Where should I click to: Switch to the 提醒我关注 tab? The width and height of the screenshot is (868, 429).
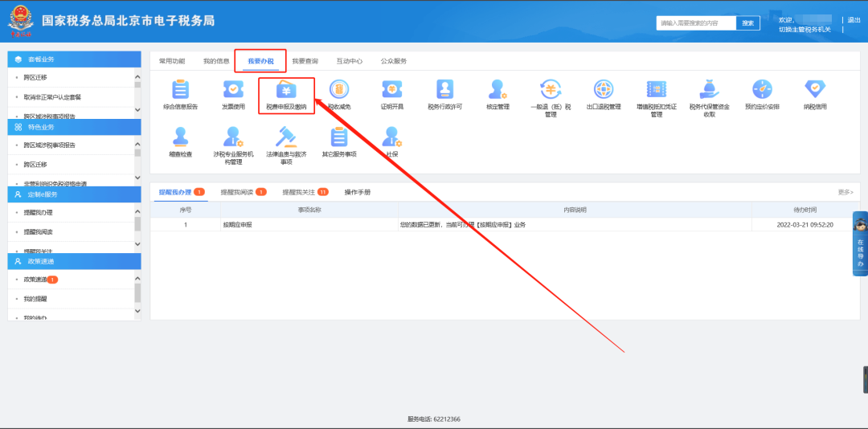pos(300,192)
